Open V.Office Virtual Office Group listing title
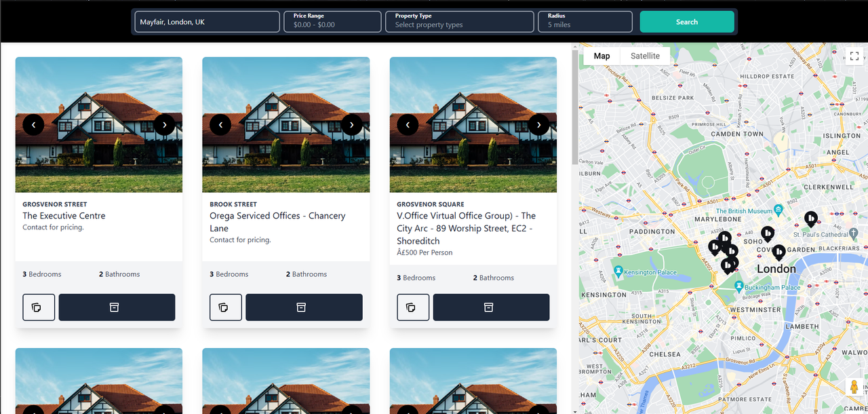868x414 pixels. 467,228
